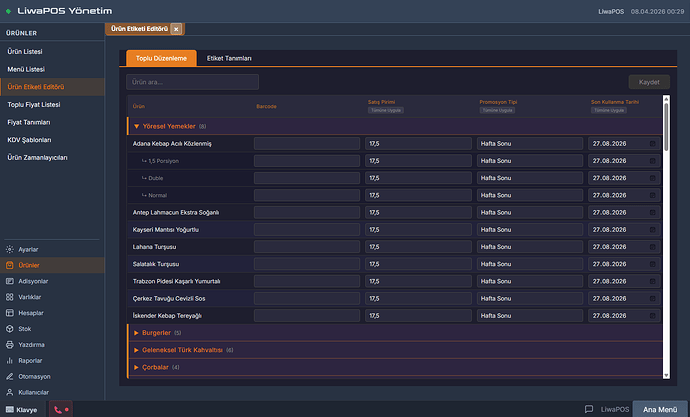Expand the Çorbalar category
This screenshot has width=690, height=417.
136,367
